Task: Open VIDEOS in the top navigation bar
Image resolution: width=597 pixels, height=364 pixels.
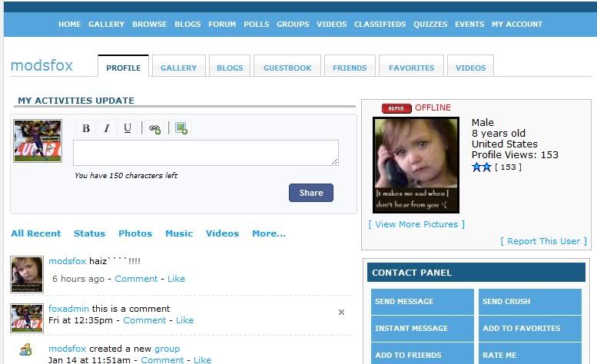Action: tap(332, 25)
